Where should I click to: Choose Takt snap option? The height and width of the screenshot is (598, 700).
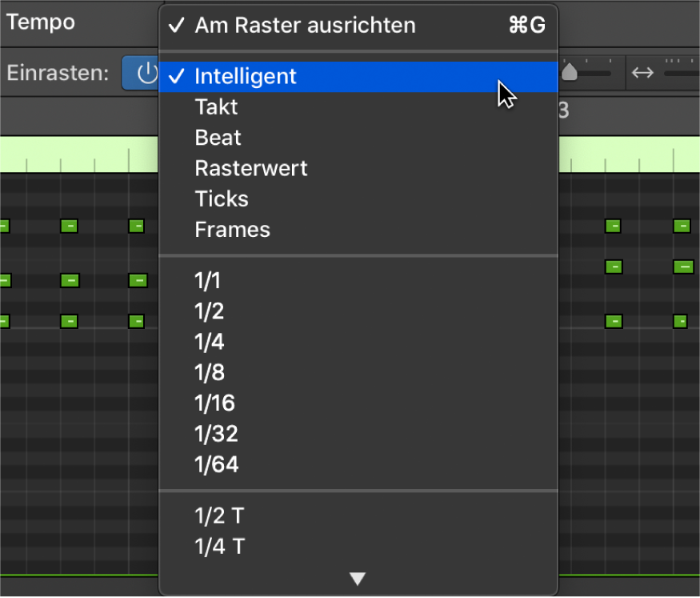tap(216, 107)
